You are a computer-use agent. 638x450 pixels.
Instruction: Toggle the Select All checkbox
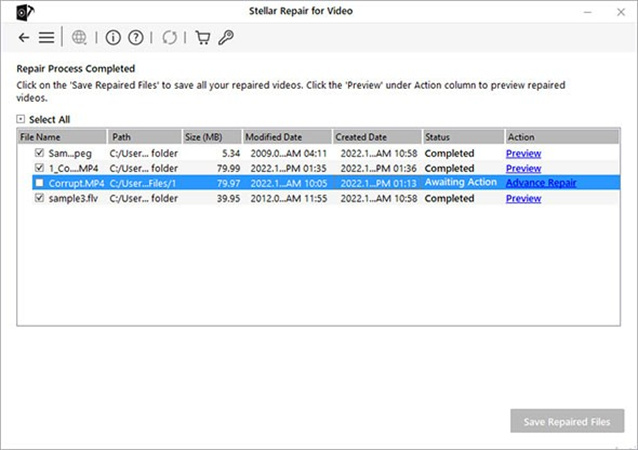click(x=21, y=119)
